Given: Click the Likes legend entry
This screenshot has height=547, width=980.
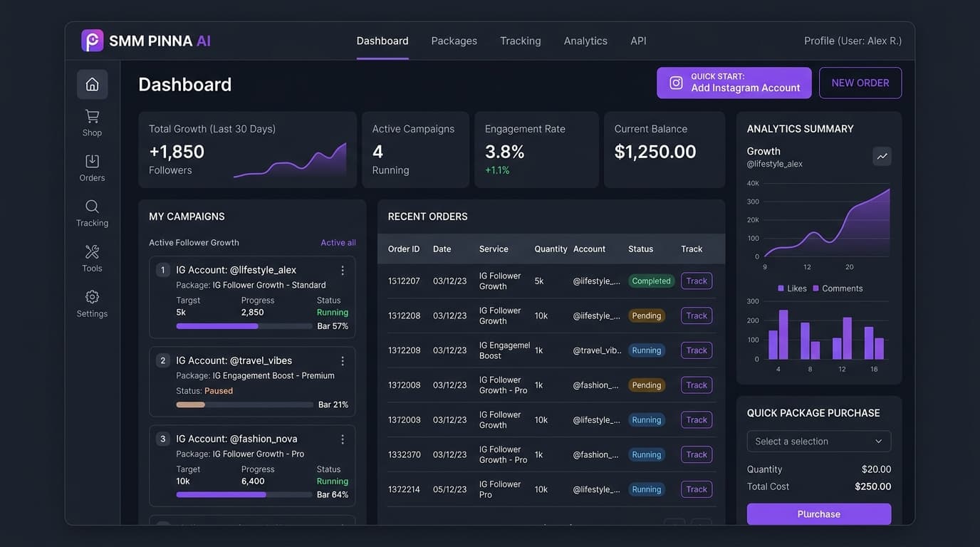Looking at the screenshot, I should click(792, 288).
